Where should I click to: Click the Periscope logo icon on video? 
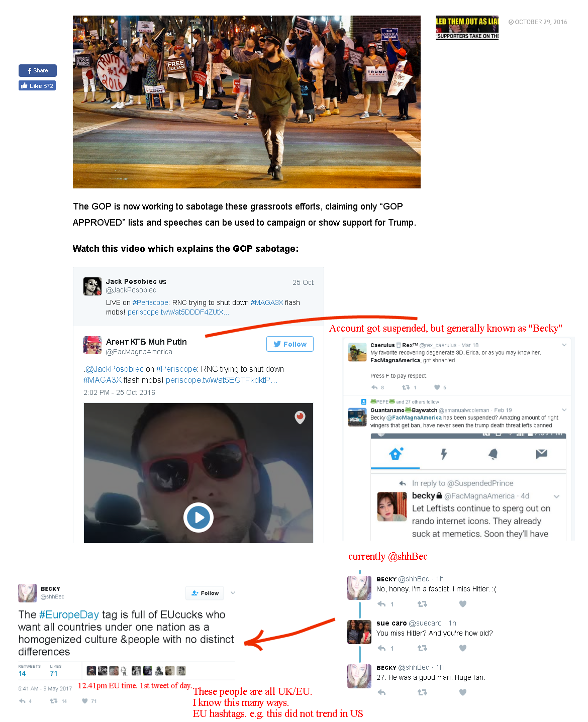point(300,417)
